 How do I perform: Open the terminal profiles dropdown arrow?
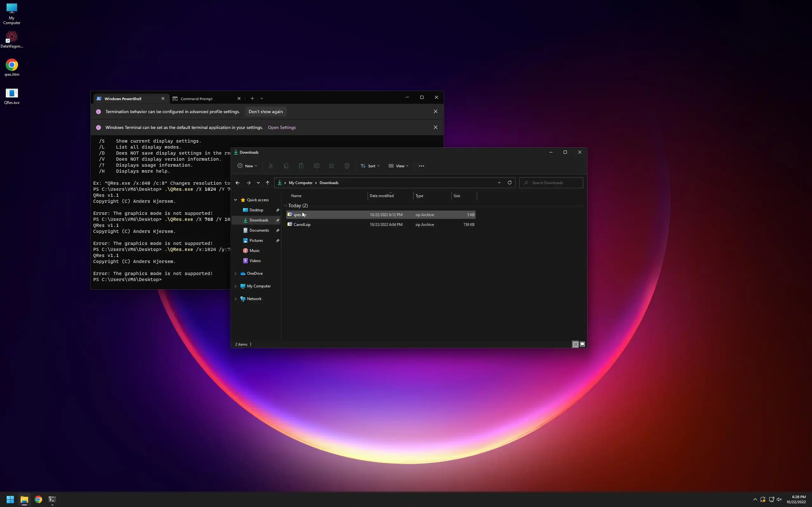tap(262, 99)
